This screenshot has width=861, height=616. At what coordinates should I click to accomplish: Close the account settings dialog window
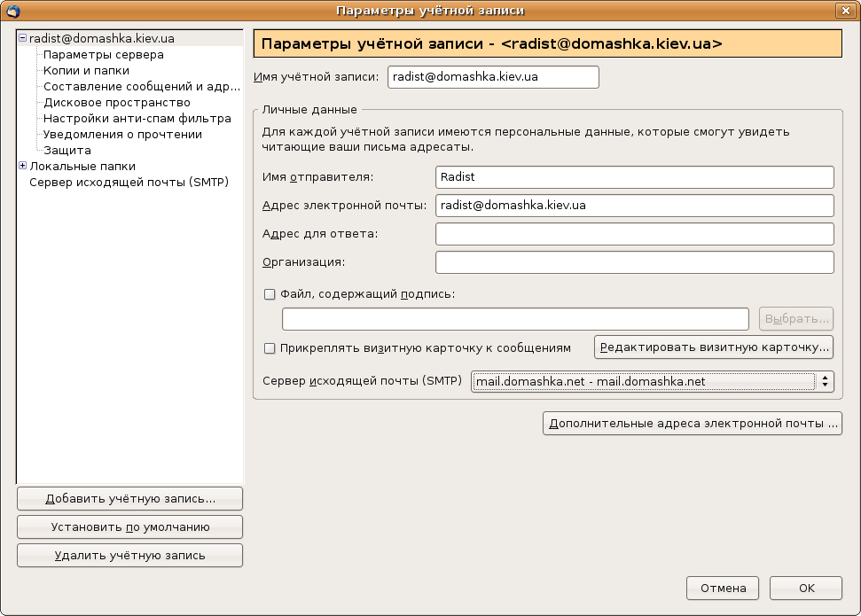click(x=844, y=11)
